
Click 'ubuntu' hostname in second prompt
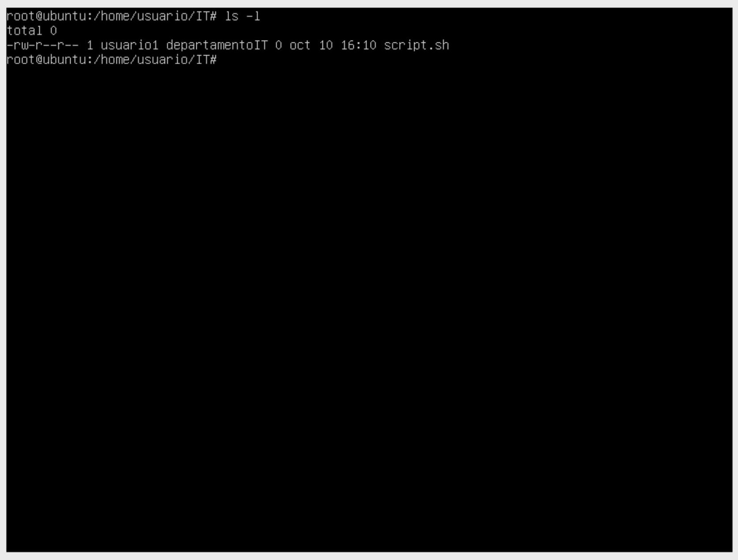coord(64,60)
